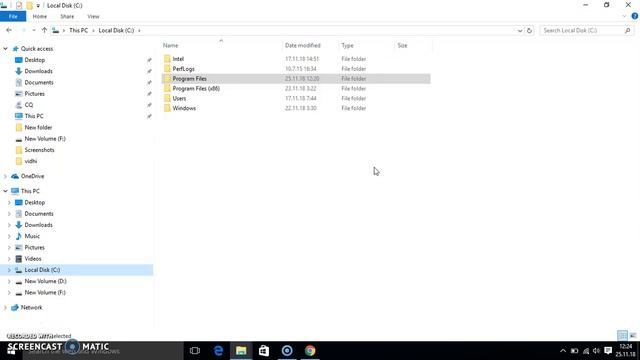Switch to the Home ribbon tab

tap(40, 16)
